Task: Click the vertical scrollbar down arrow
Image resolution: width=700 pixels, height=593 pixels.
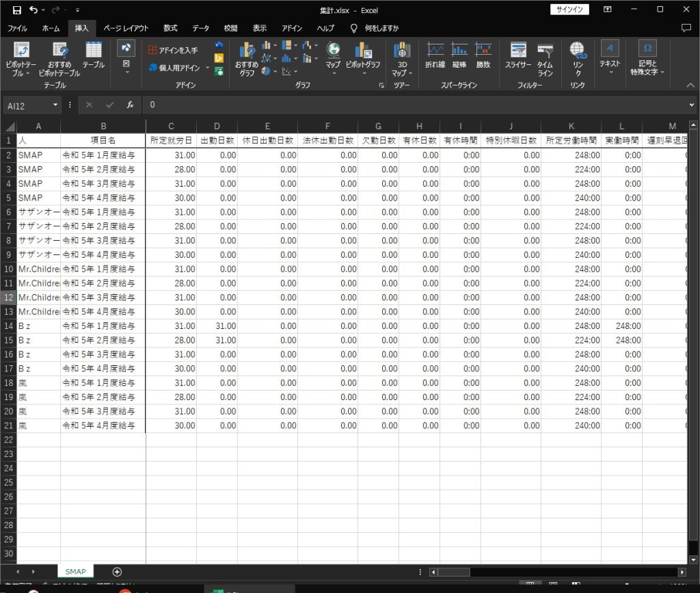Action: point(693,559)
